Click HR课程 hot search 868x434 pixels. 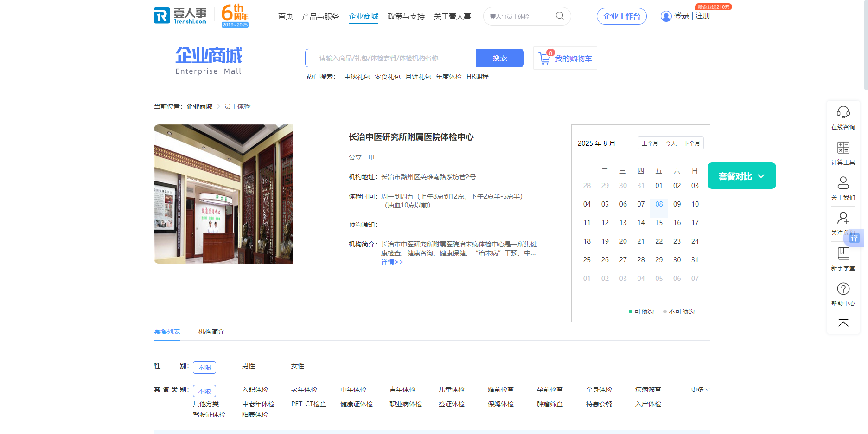coord(478,77)
